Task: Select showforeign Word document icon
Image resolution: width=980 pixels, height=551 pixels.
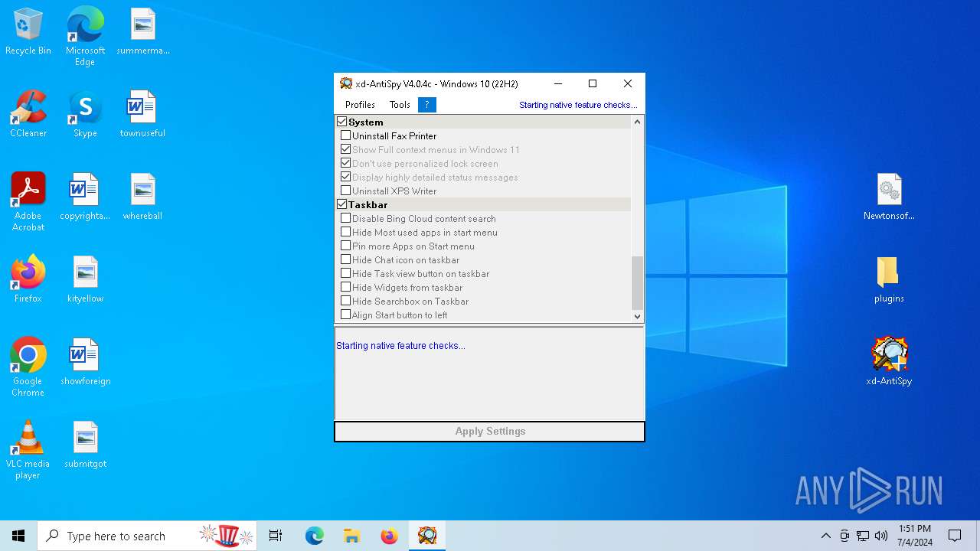Action: click(x=85, y=362)
